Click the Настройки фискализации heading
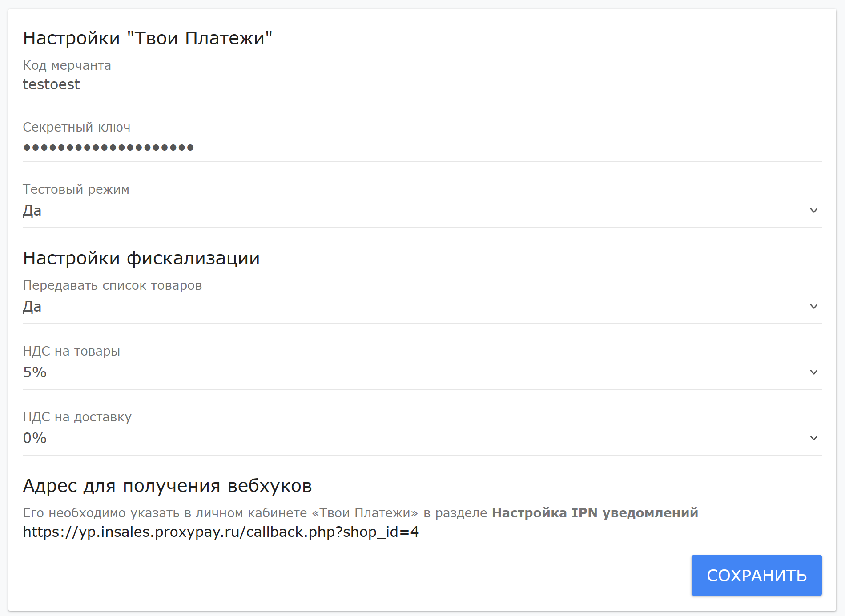The width and height of the screenshot is (845, 616). (141, 258)
